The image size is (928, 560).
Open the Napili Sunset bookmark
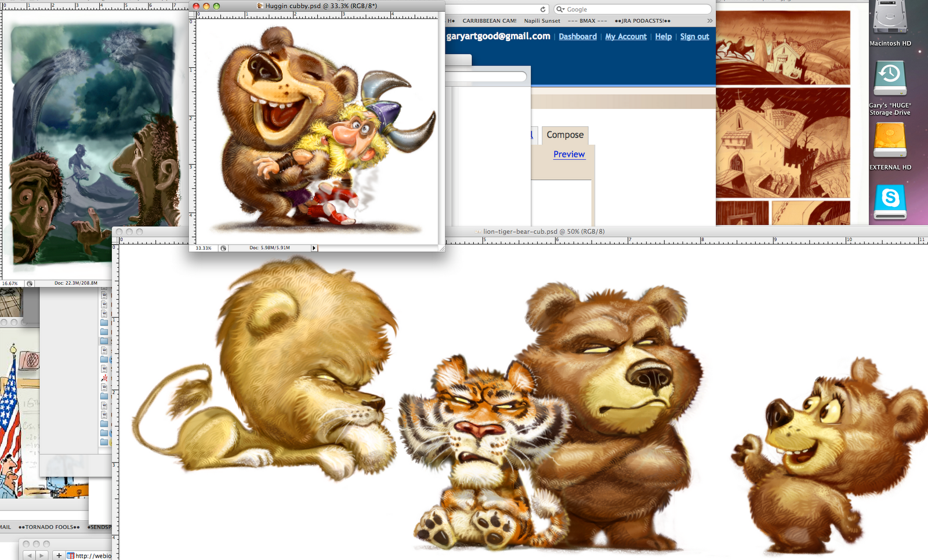point(542,21)
